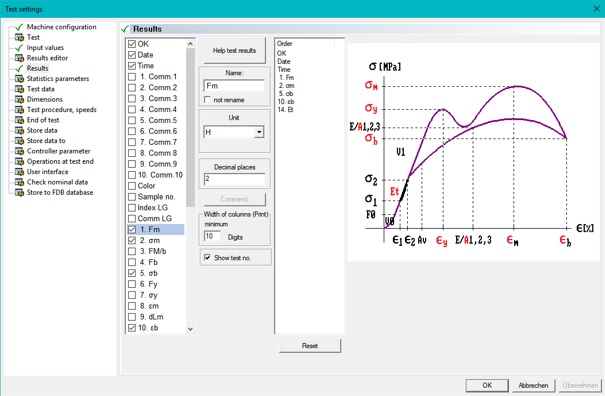The width and height of the screenshot is (605, 396).
Task: Click the Reset button
Action: (310, 346)
